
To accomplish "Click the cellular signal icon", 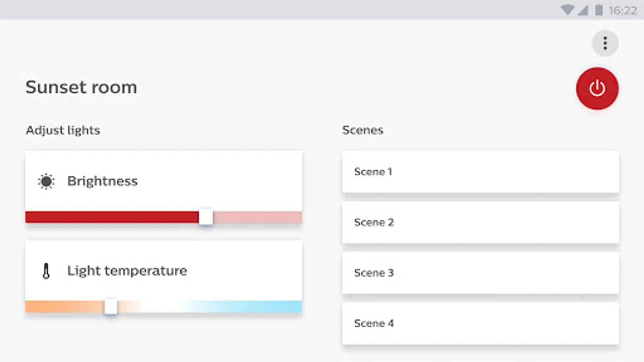I will coord(583,10).
